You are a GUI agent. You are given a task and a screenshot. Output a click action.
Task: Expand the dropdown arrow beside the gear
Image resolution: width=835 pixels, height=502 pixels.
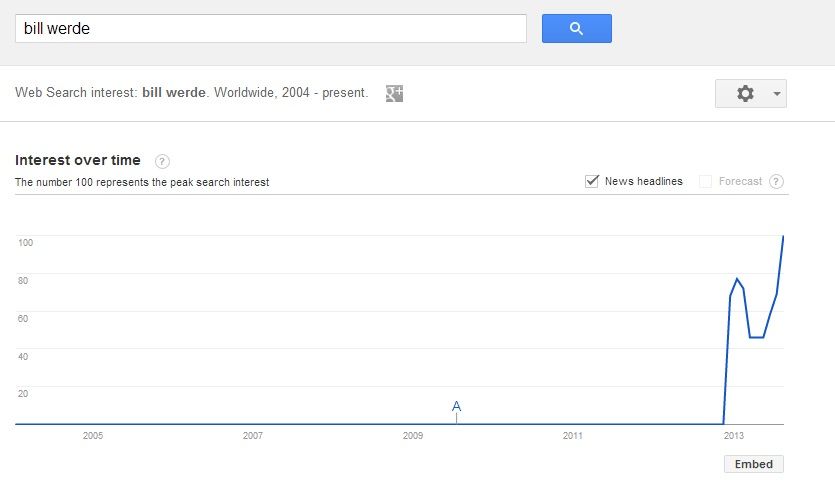pyautogui.click(x=777, y=94)
